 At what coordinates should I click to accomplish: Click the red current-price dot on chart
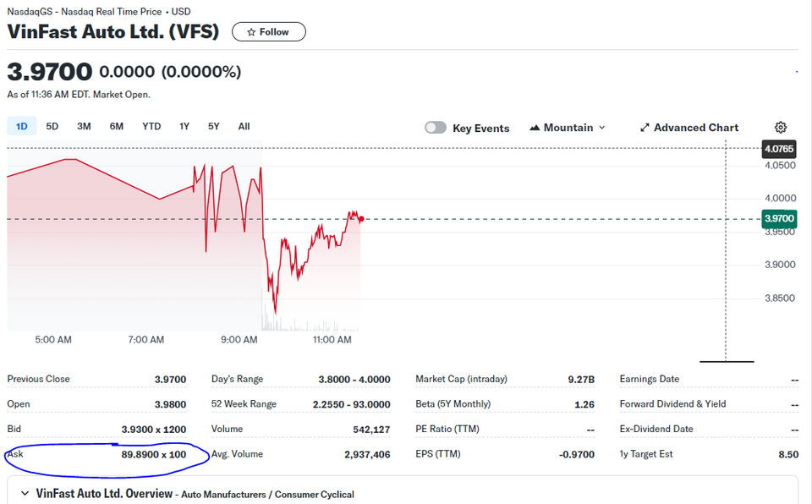[x=361, y=219]
